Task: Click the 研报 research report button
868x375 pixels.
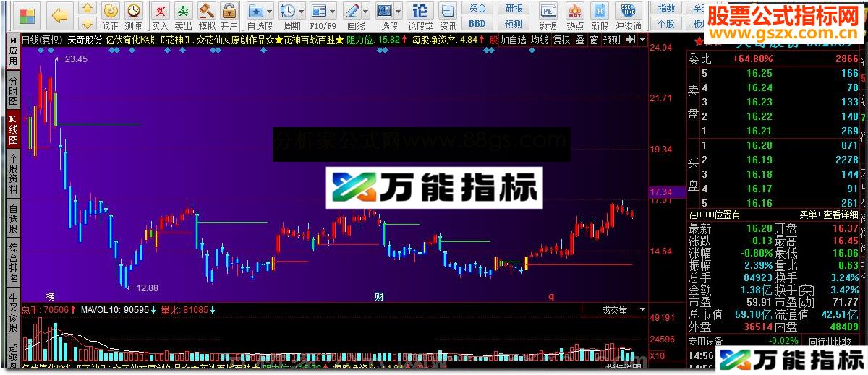Action: point(514,8)
